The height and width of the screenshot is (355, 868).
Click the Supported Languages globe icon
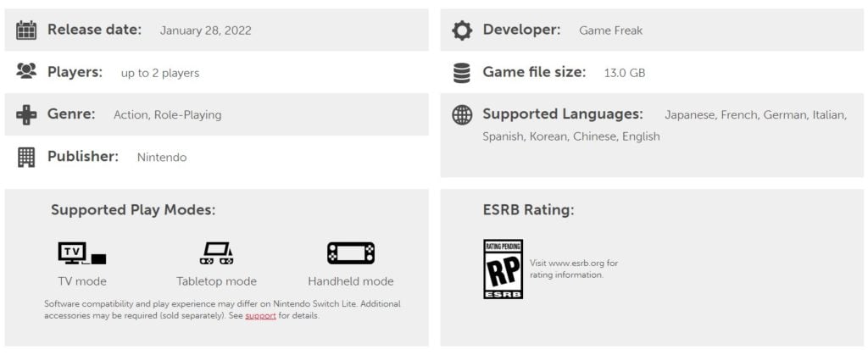coord(462,115)
